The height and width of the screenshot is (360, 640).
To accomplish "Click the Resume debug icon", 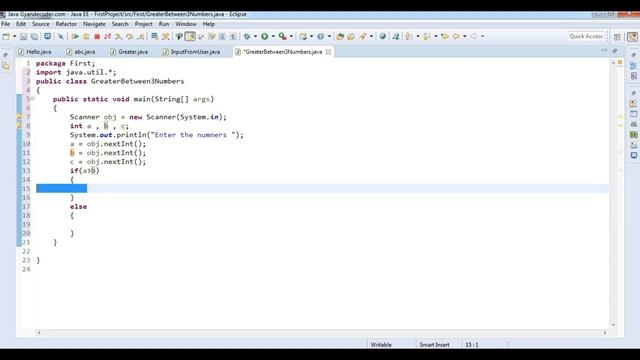I will pyautogui.click(x=75, y=36).
